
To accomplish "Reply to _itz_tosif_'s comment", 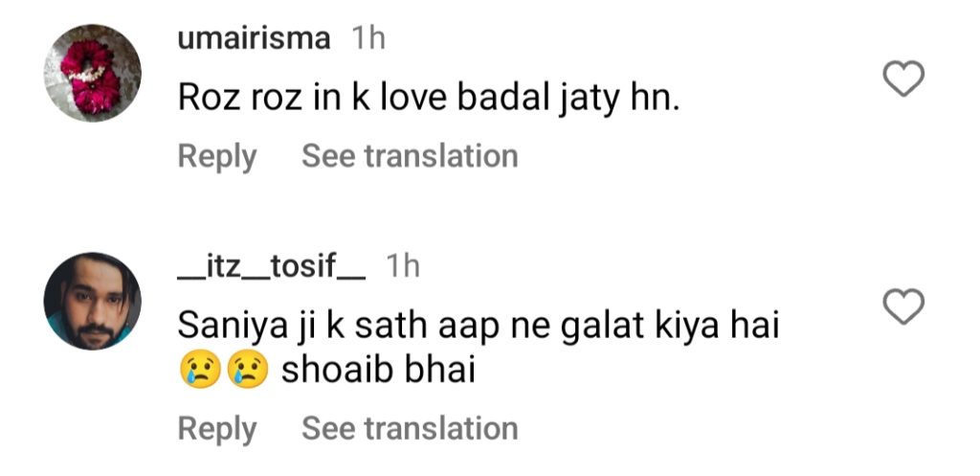I will [x=217, y=429].
